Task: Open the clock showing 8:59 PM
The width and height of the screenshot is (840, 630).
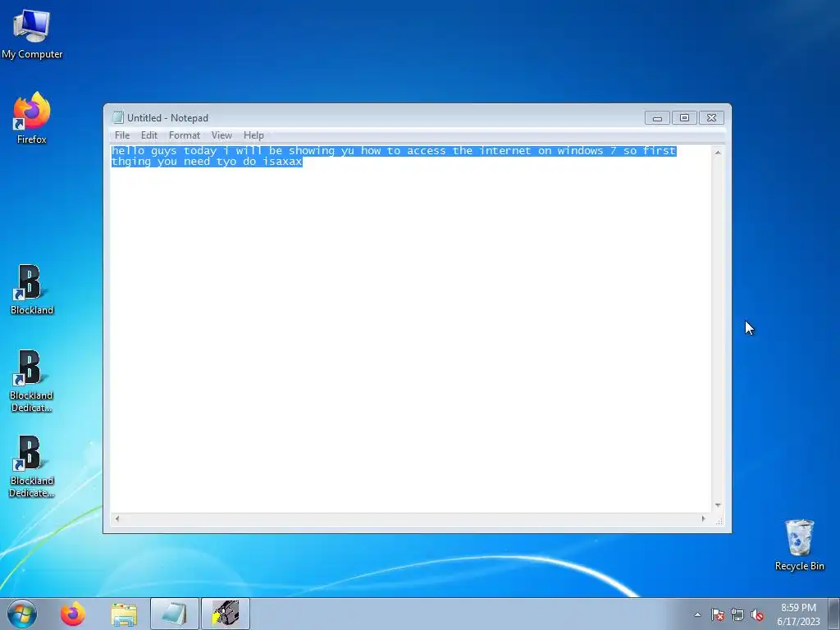Action: 798,614
